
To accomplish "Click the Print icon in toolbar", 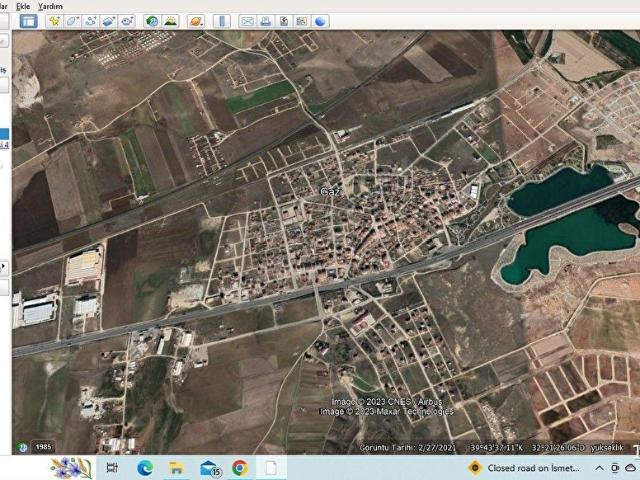I will [x=266, y=21].
